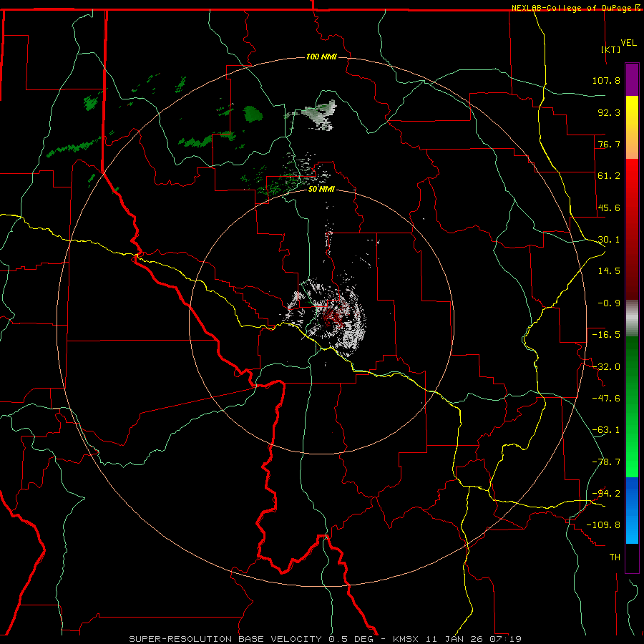This screenshot has height=644, width=644.
Task: Click the gray velocity echo north of 100 NMI label
Action: (316, 114)
